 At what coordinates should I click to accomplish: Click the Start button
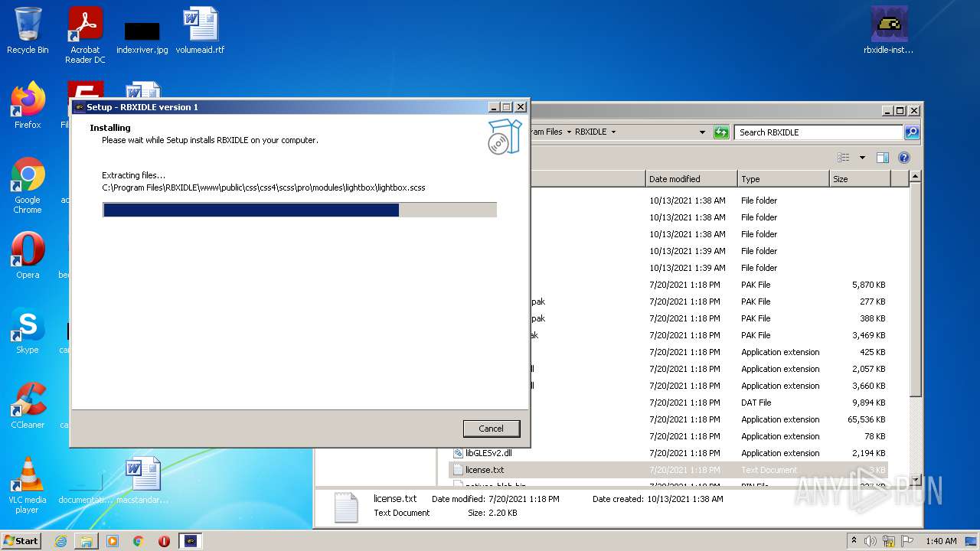coord(21,540)
